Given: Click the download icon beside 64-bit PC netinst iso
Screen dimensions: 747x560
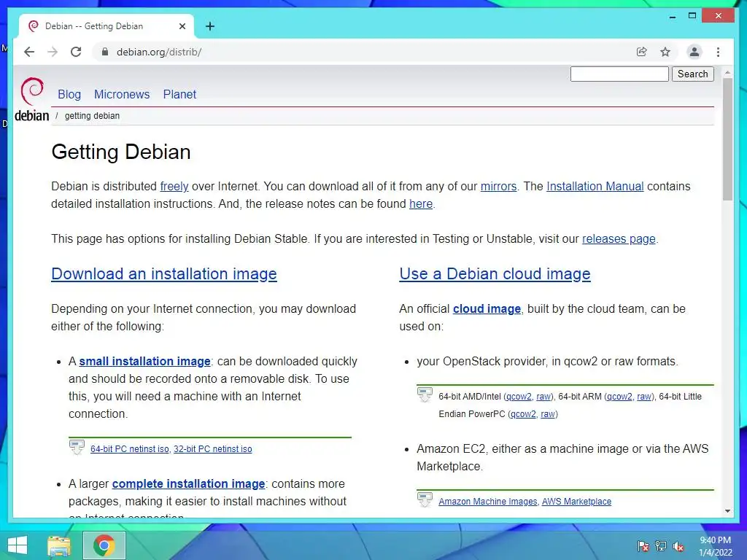Looking at the screenshot, I should 77,447.
